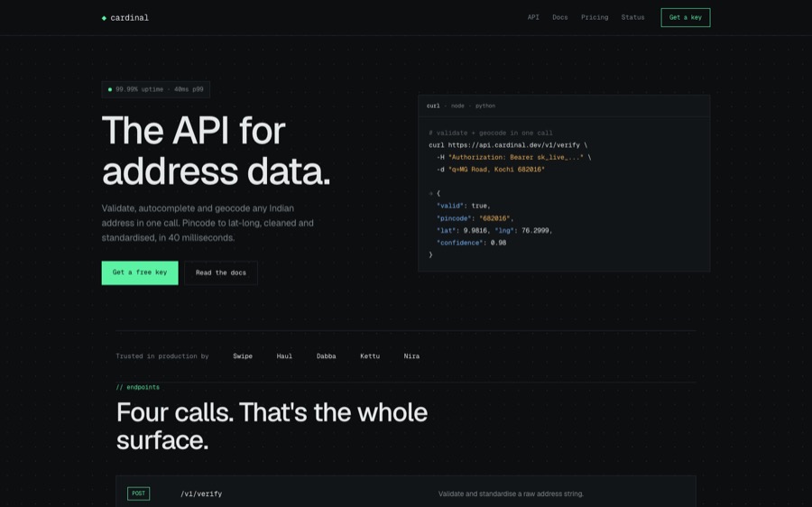Go to Docs in the navigation
Viewport: 812px width, 507px height.
(559, 18)
